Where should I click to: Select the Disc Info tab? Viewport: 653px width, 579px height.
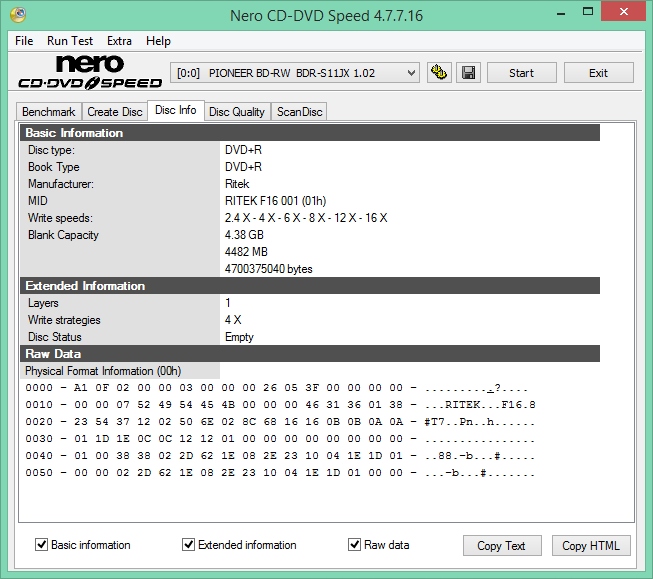click(x=176, y=110)
